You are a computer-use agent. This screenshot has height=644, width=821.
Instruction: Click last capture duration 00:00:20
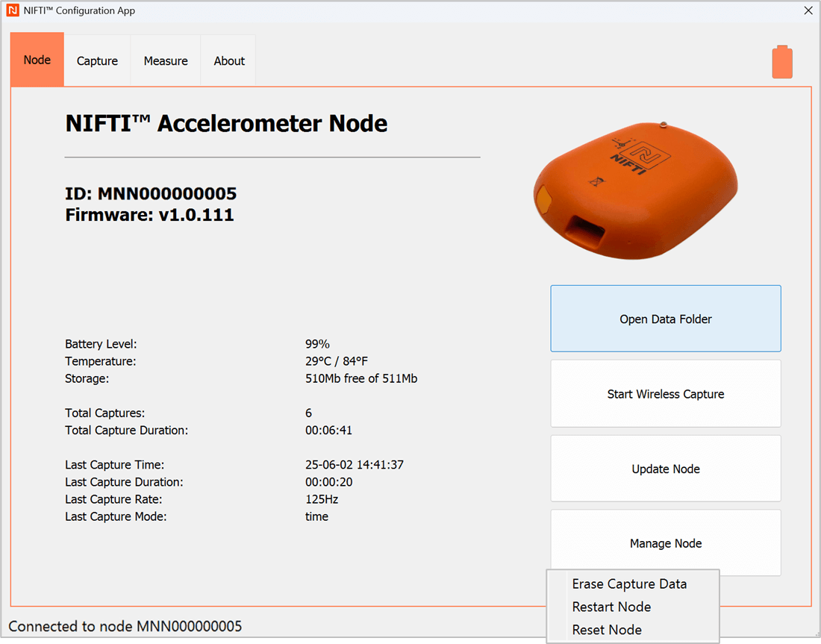(x=329, y=482)
